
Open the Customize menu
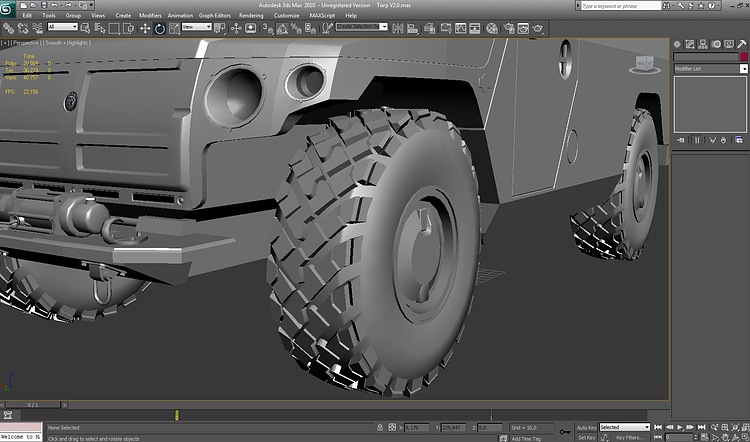[287, 15]
